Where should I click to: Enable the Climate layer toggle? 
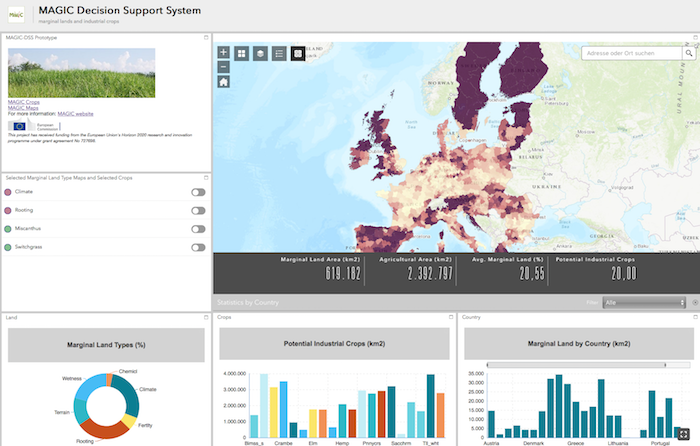(x=198, y=192)
